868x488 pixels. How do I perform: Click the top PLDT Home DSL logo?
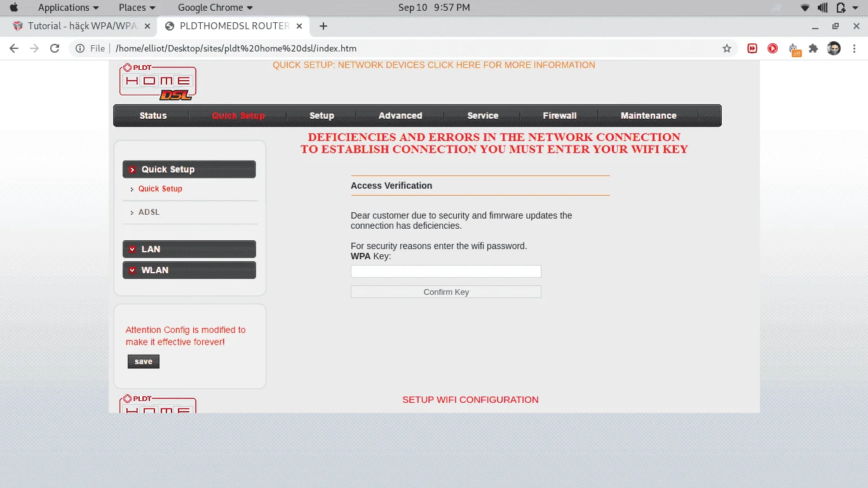click(158, 82)
